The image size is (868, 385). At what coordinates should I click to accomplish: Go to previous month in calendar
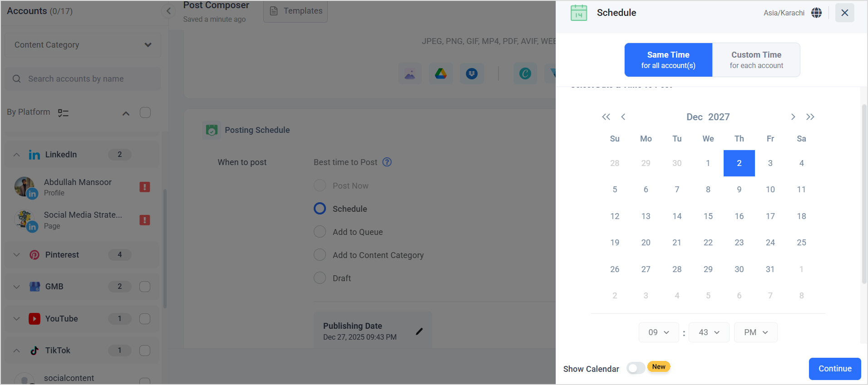click(x=623, y=117)
